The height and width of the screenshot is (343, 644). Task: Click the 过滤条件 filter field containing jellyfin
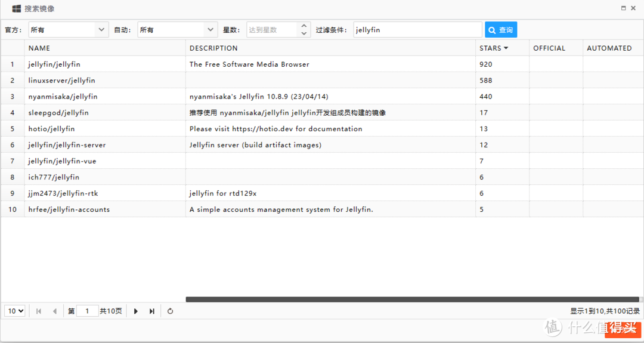coord(417,30)
